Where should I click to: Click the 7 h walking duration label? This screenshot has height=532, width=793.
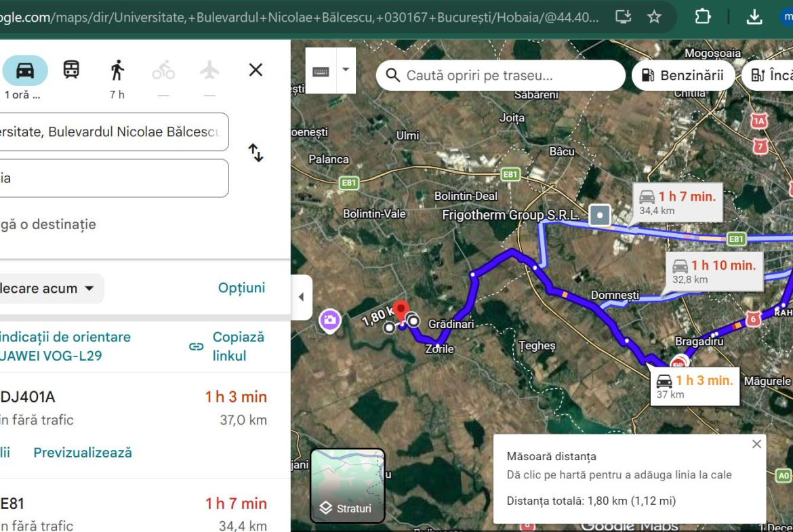coord(117,95)
